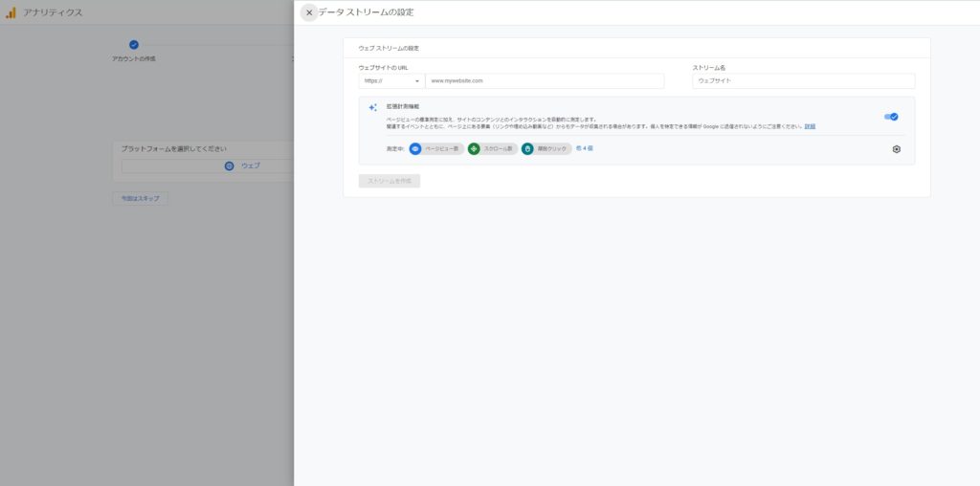
Task: Open the 詳細 link in description
Action: tap(810, 126)
